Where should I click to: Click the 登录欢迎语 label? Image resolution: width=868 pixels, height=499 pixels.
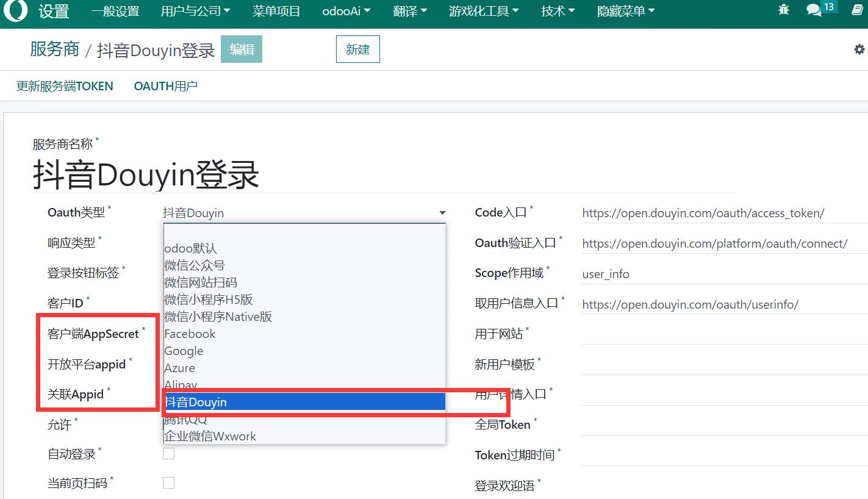(x=505, y=486)
